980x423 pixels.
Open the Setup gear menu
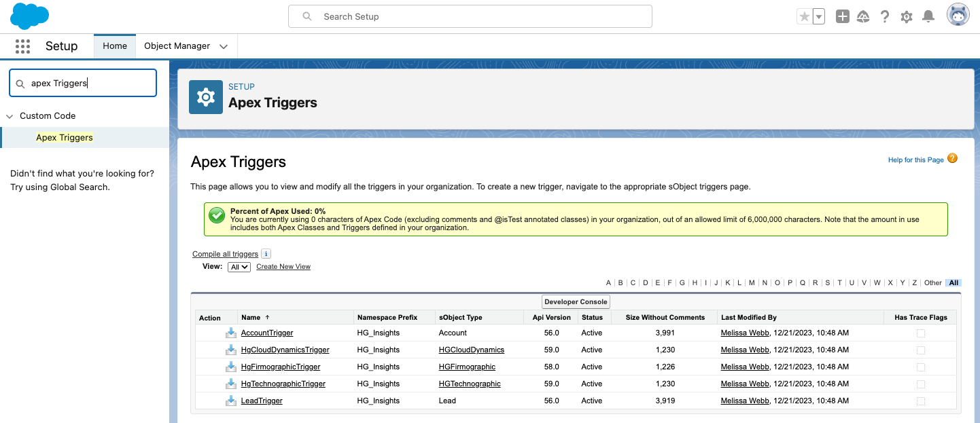tap(906, 17)
